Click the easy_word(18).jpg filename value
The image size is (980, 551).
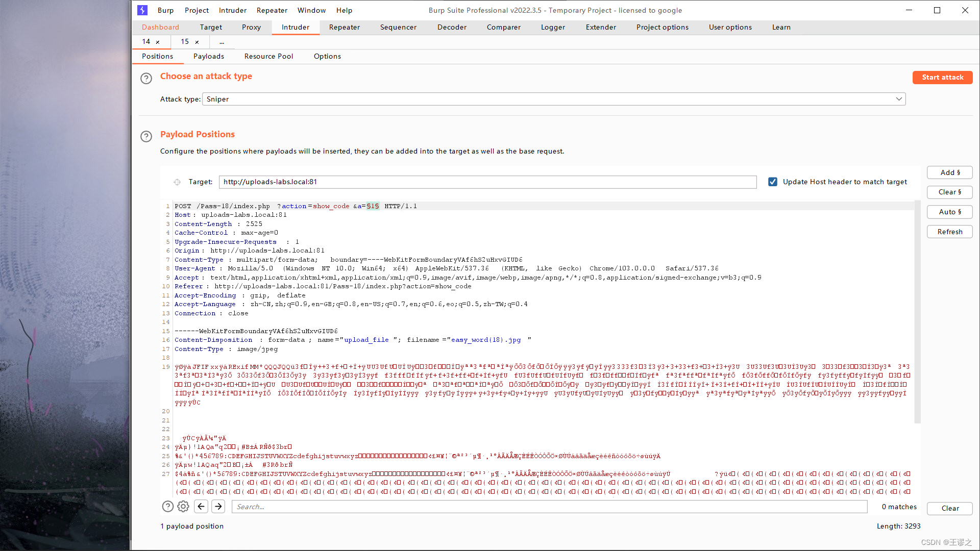tap(485, 340)
